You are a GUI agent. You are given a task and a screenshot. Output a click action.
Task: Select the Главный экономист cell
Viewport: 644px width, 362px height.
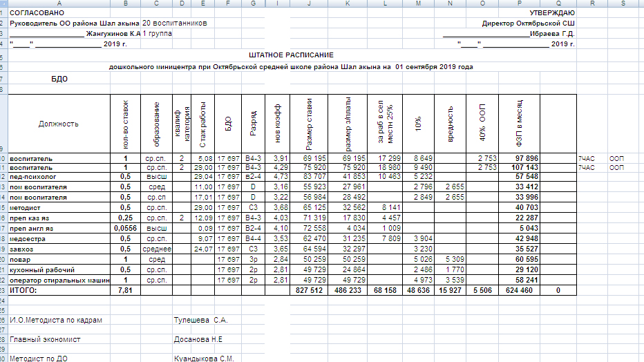click(x=45, y=339)
